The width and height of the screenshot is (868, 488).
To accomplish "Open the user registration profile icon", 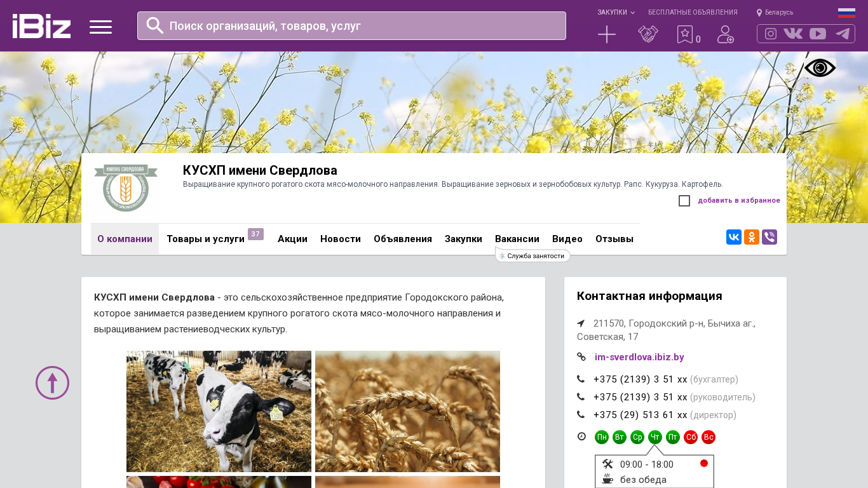I will 726,34.
